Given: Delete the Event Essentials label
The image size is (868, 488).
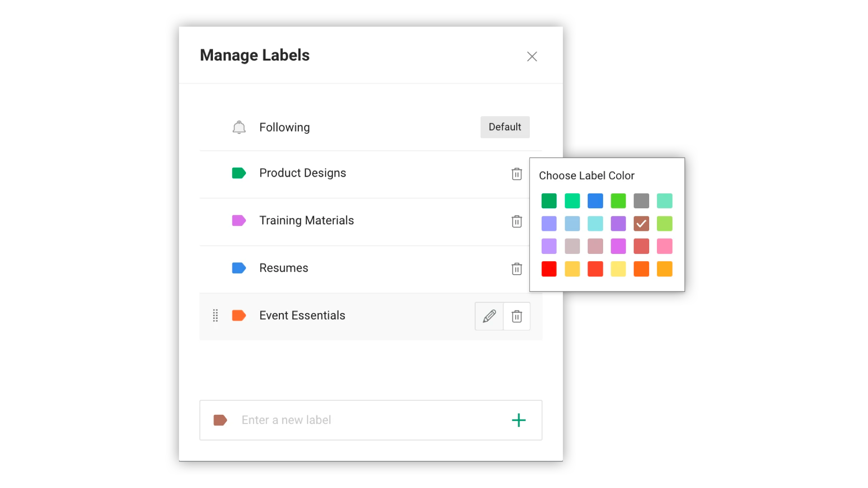Looking at the screenshot, I should pos(517,316).
